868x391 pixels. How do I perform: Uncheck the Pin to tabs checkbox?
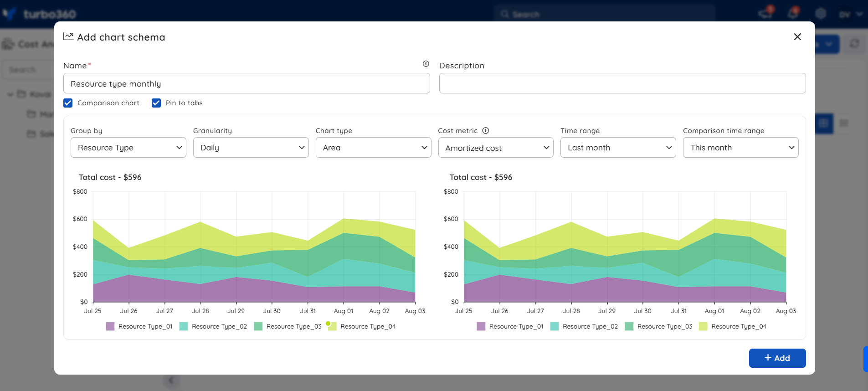pyautogui.click(x=156, y=103)
